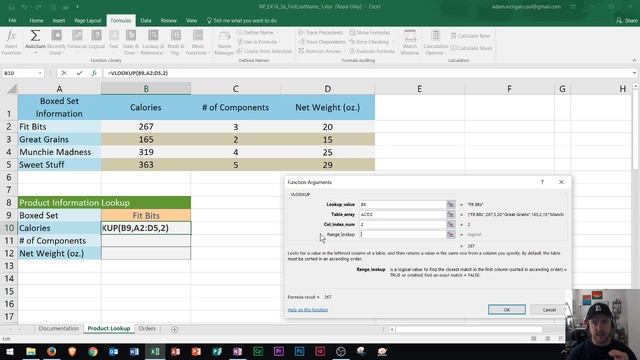Confirm formula with the checkmark icon

(79, 73)
